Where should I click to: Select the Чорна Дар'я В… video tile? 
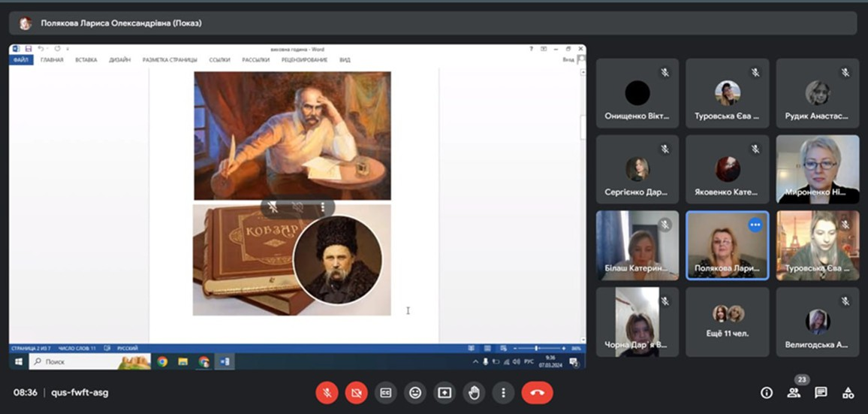637,322
